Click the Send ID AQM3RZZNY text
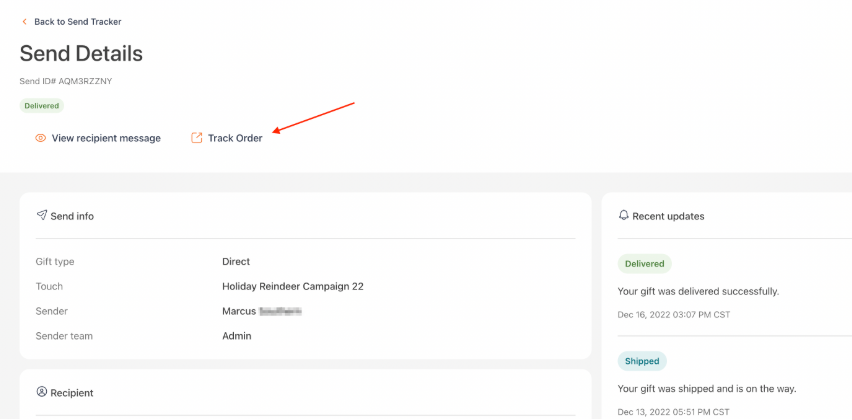852x420 pixels. click(x=66, y=81)
